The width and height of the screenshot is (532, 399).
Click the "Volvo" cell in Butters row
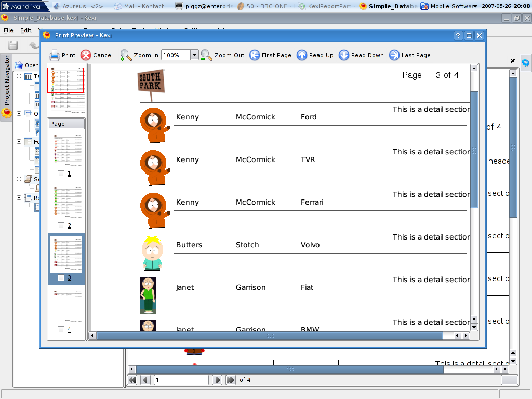point(310,245)
